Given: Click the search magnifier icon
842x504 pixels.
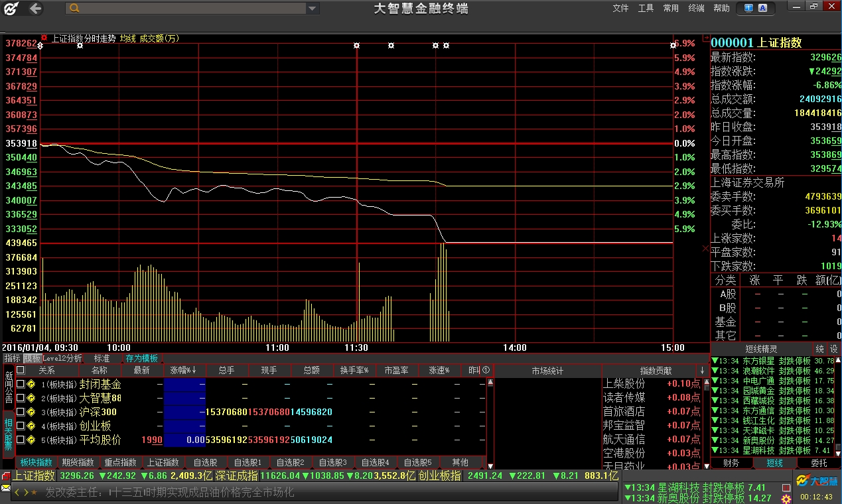Looking at the screenshot, I should [74, 8].
